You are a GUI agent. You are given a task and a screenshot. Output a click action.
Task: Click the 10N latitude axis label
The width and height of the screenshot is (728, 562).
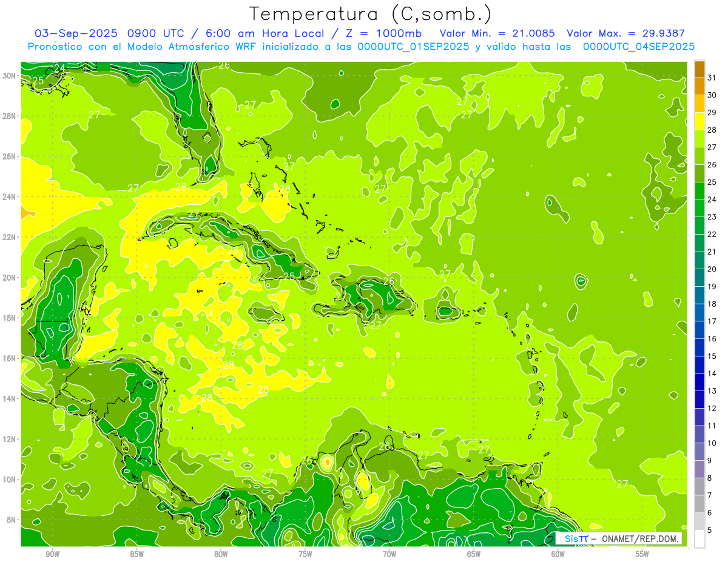pyautogui.click(x=9, y=480)
